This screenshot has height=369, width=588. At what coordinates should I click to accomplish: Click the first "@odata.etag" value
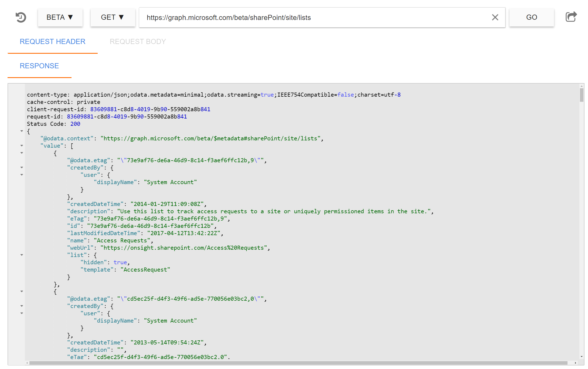click(190, 160)
